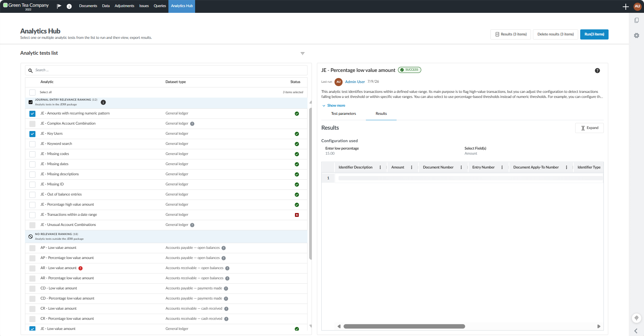The image size is (644, 336).
Task: Open Documents menu
Action: click(x=88, y=6)
